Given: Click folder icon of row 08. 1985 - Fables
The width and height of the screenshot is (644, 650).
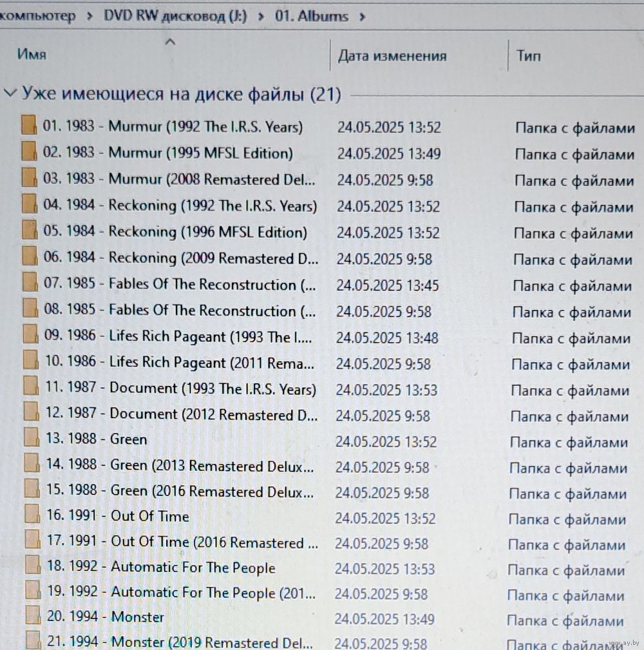Looking at the screenshot, I should [x=30, y=308].
